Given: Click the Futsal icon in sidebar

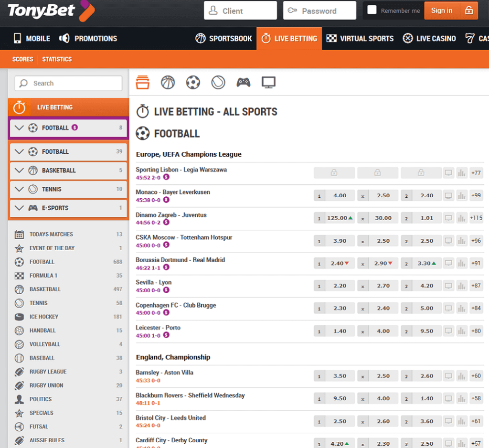Looking at the screenshot, I should tap(19, 427).
